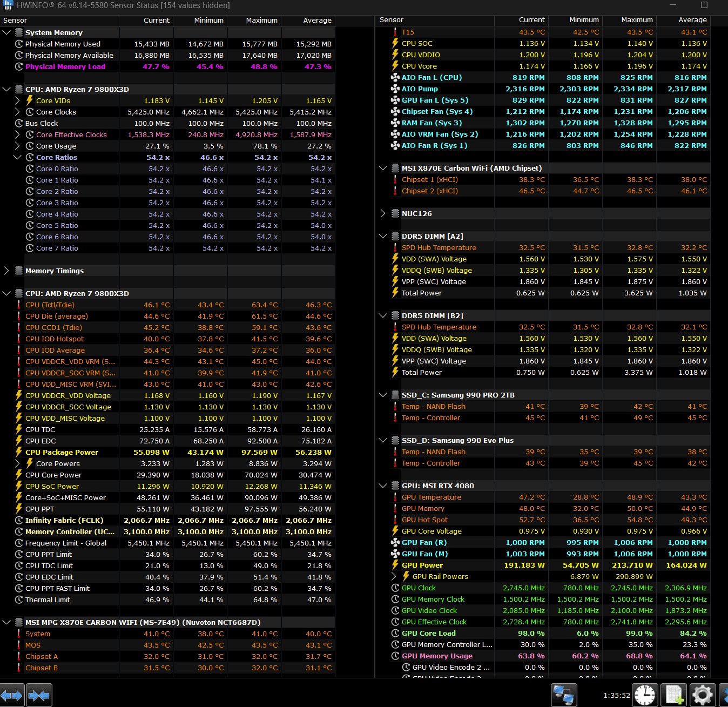Click fan icon beside AIO Pump

point(395,89)
